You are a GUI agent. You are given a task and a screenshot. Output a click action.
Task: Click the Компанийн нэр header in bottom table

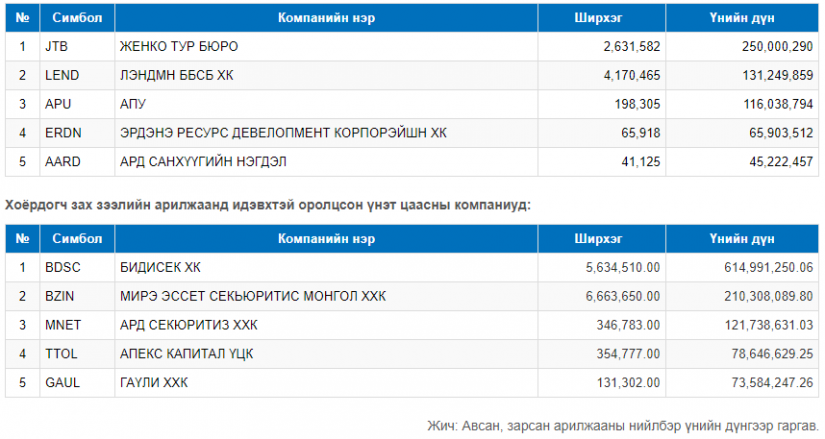(x=326, y=239)
